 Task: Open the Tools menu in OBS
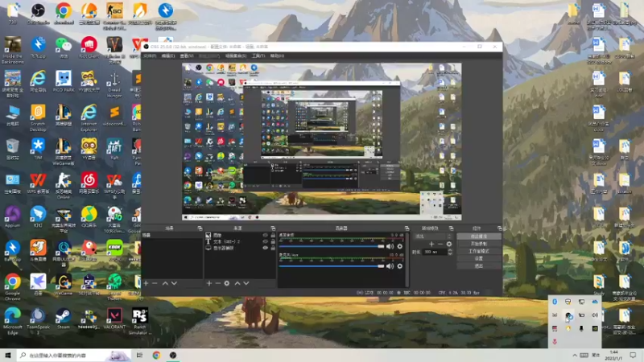click(x=258, y=56)
